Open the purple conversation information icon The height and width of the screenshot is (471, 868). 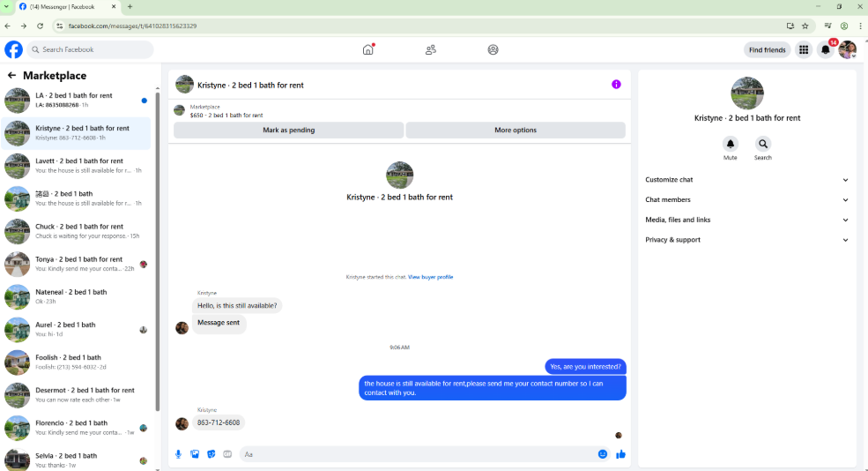pyautogui.click(x=616, y=84)
